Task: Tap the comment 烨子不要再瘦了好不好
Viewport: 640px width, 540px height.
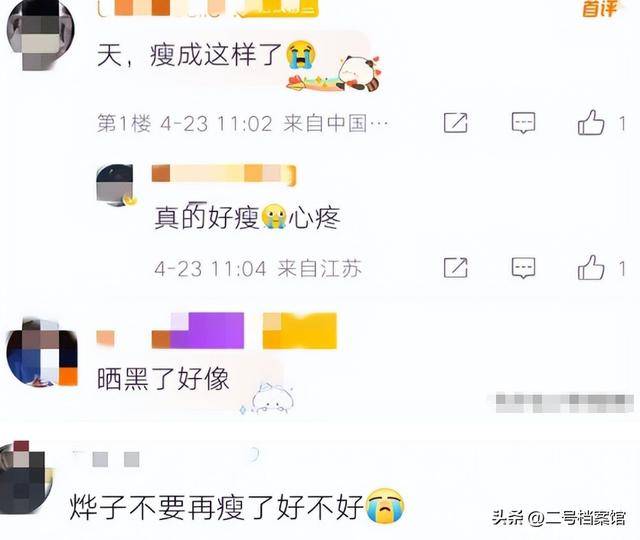Action: coord(237,507)
